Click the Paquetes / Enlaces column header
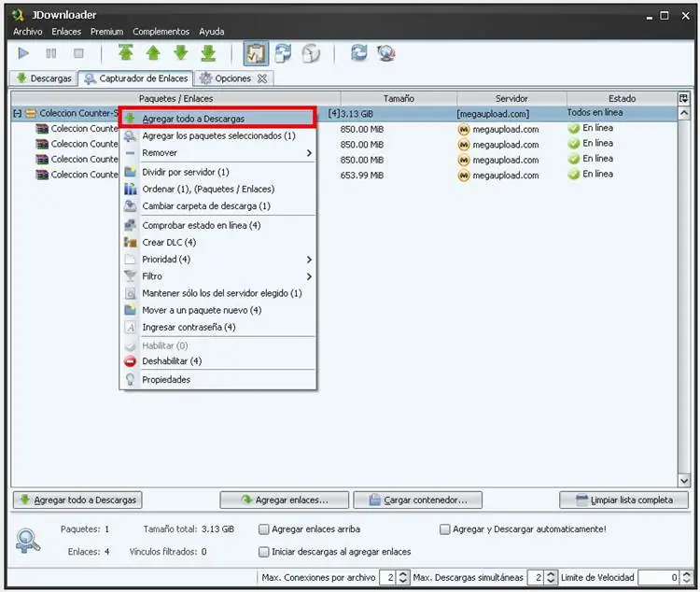Viewport: 700px width, 592px height. (x=175, y=98)
